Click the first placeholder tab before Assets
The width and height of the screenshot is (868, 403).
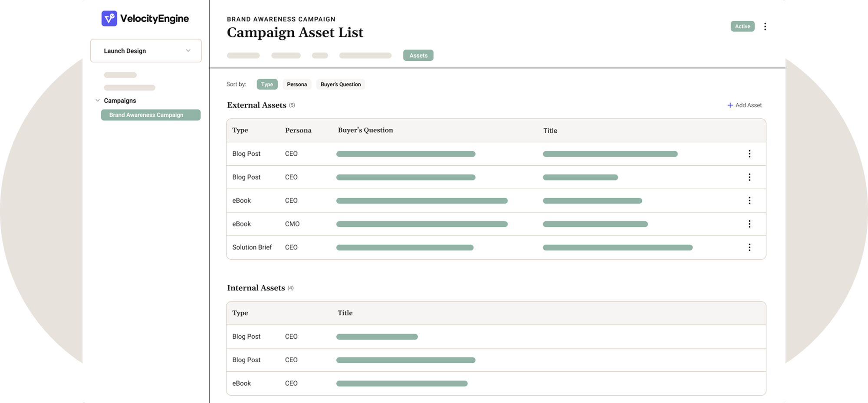click(x=243, y=56)
